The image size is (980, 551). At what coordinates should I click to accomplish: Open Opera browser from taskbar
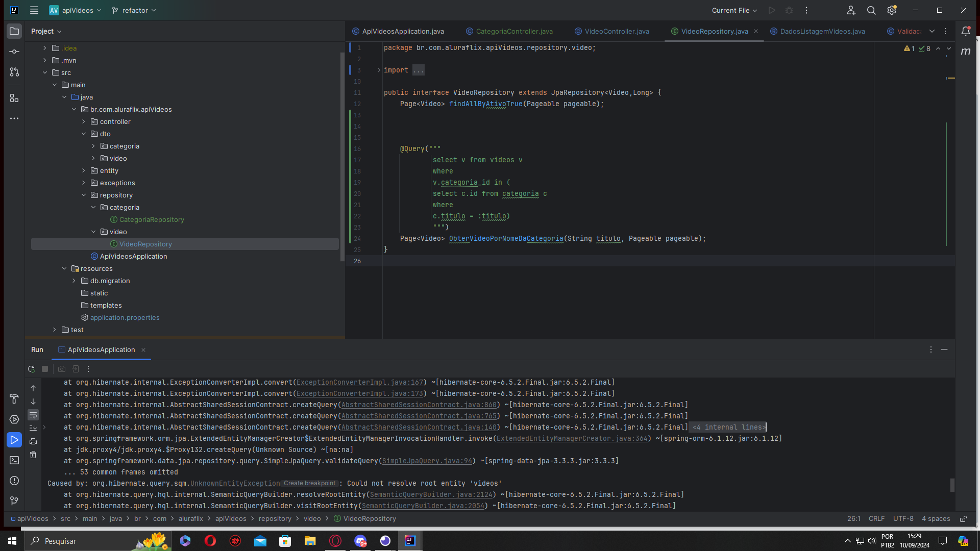210,541
